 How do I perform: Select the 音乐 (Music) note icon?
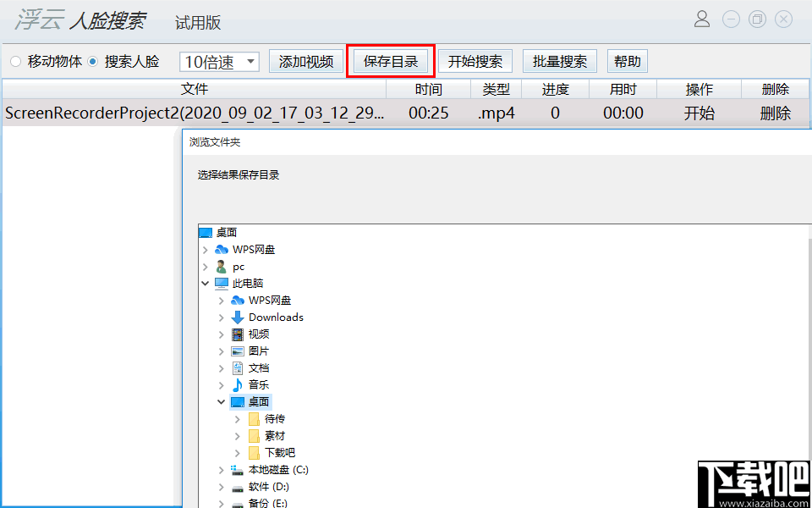pyautogui.click(x=238, y=384)
